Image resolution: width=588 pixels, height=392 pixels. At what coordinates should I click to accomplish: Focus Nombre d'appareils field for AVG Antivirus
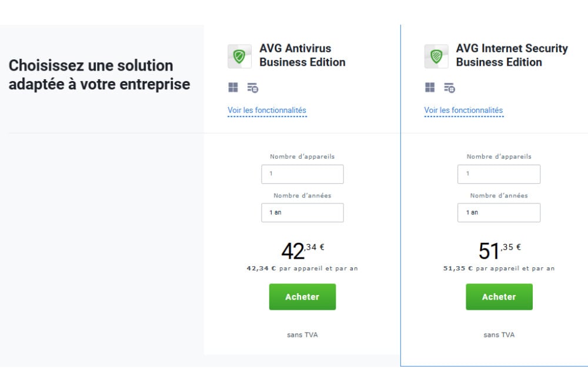coord(302,174)
